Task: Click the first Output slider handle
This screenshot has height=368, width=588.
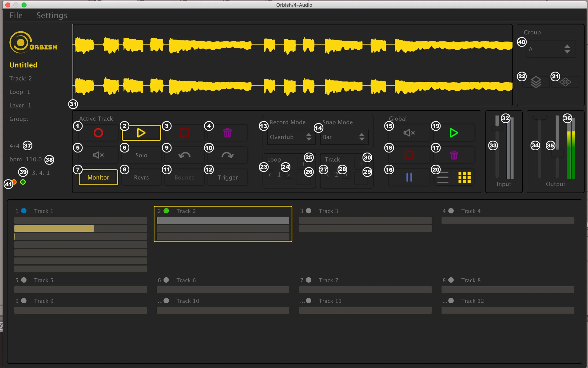Action: pyautogui.click(x=539, y=117)
